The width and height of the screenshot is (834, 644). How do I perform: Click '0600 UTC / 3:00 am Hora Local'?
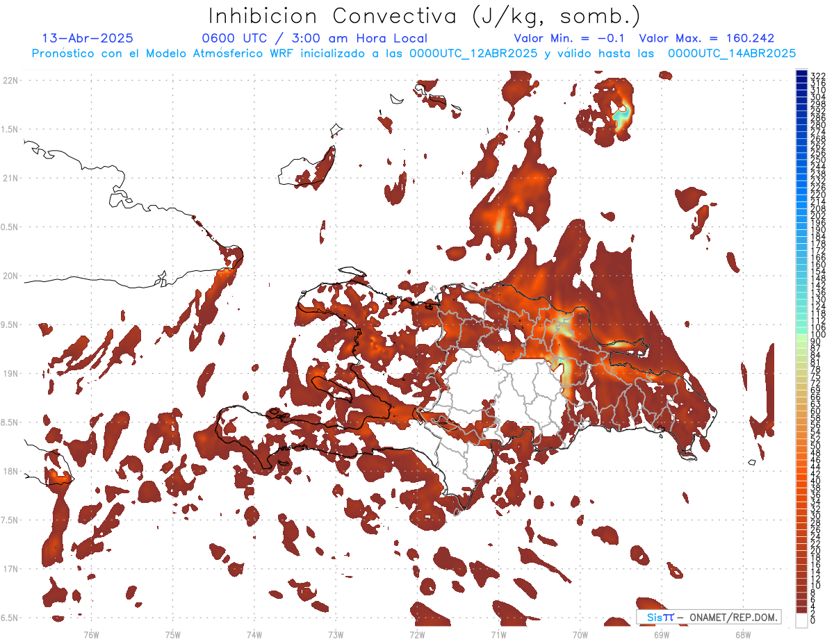click(314, 38)
